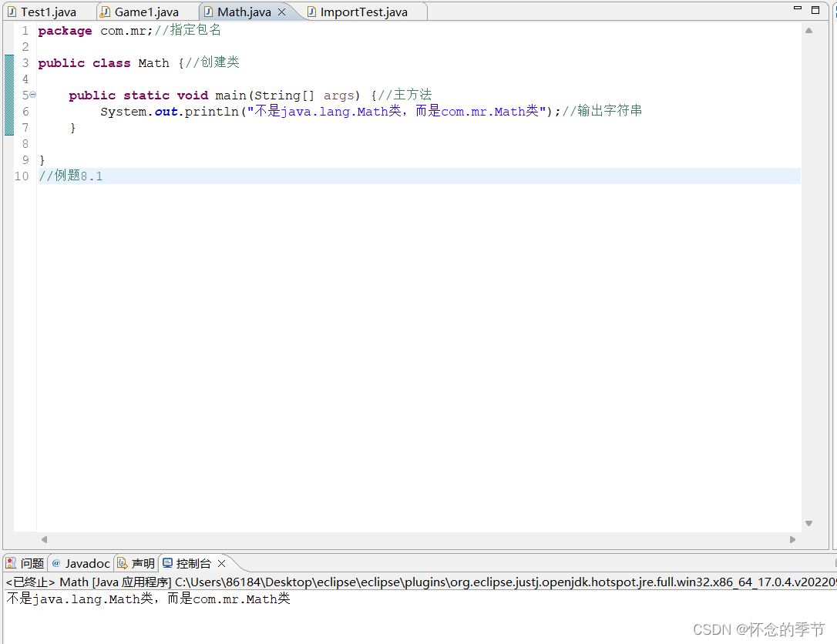Place cursor in the console output text
837x644 pixels.
pyautogui.click(x=146, y=599)
